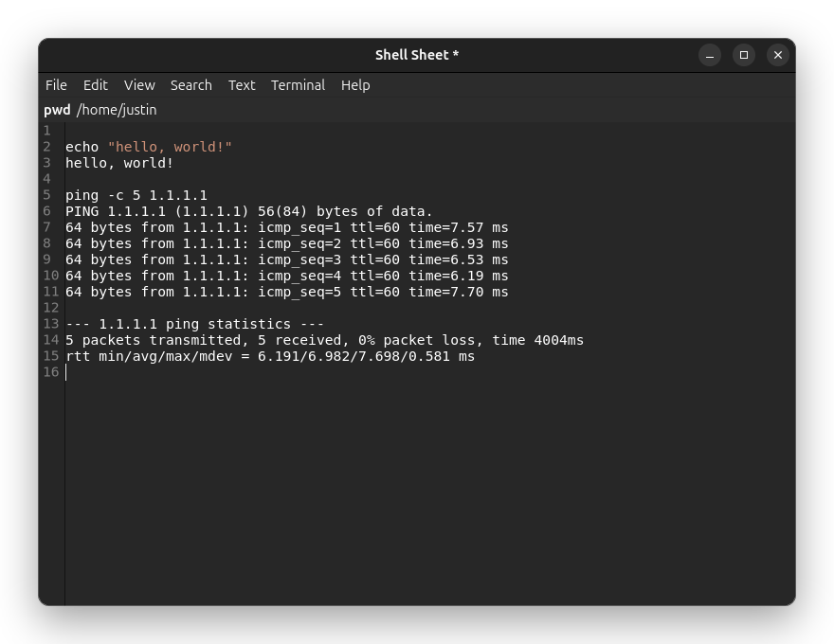The width and height of the screenshot is (834, 644).
Task: Open the Edit menu
Action: click(x=95, y=85)
